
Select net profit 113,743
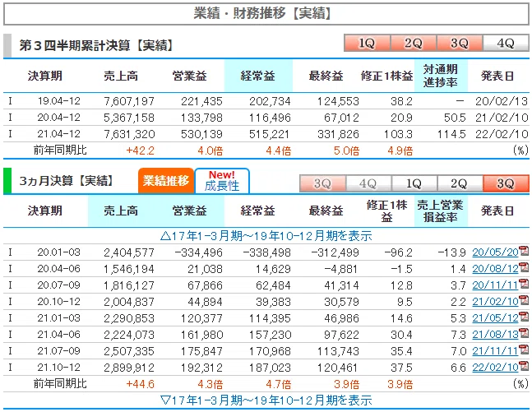338,351
